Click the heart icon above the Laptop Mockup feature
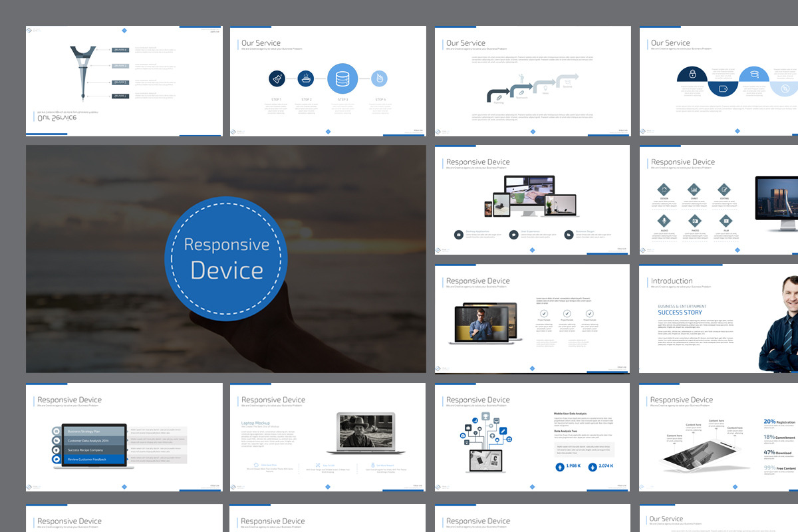Image resolution: width=798 pixels, height=532 pixels. click(256, 465)
